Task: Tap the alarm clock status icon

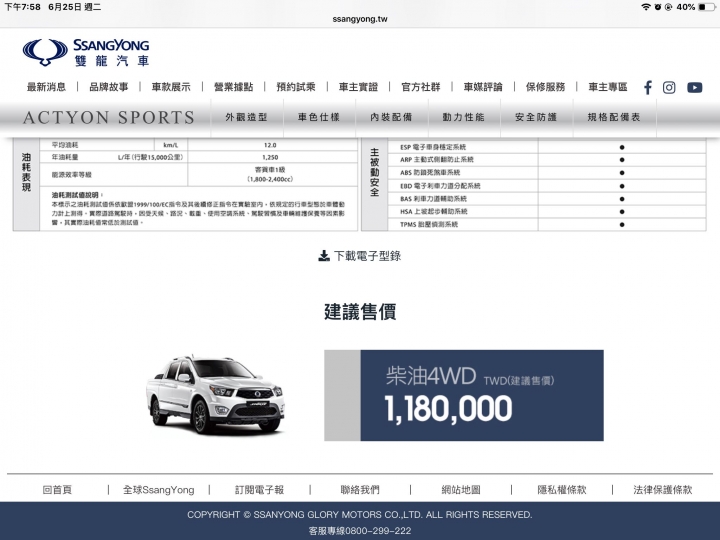Action: (x=658, y=7)
